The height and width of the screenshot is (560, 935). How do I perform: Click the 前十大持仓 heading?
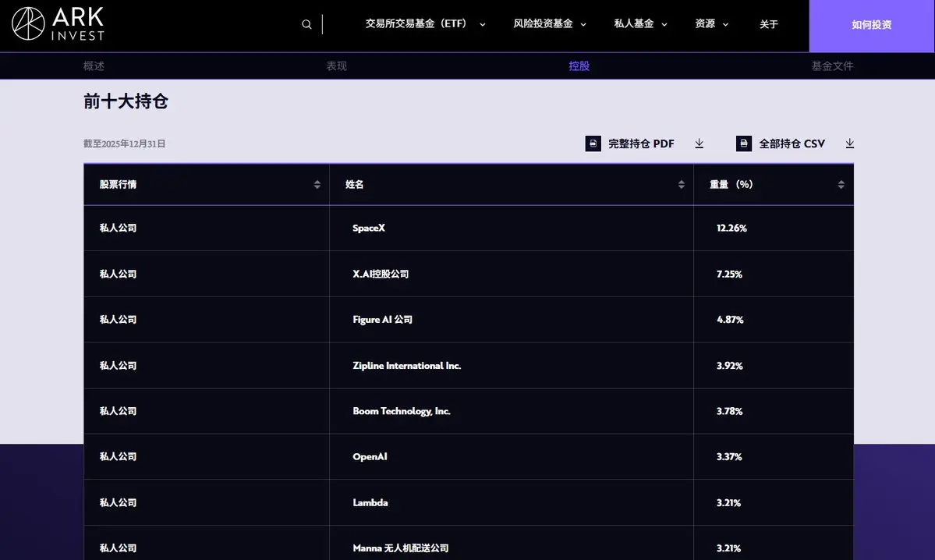click(126, 101)
